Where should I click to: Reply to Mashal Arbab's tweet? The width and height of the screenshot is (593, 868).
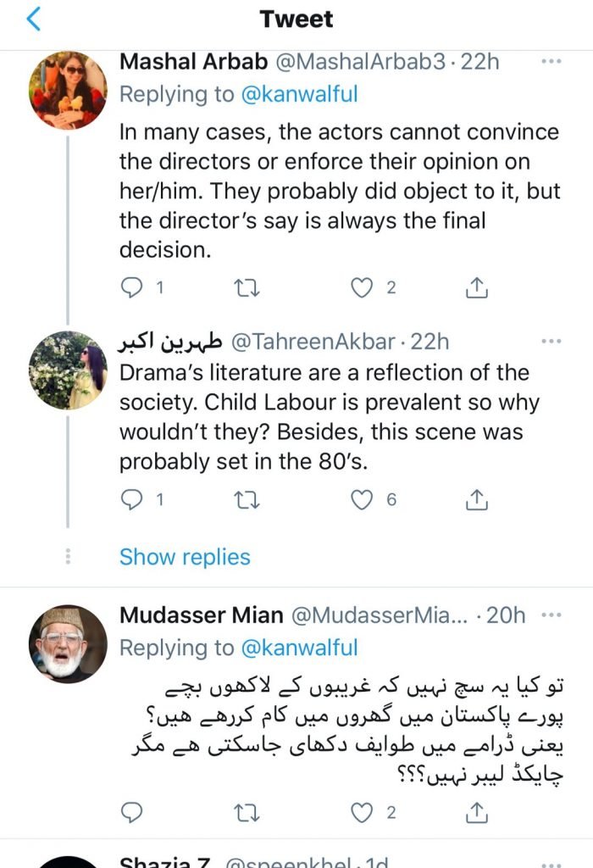(131, 288)
